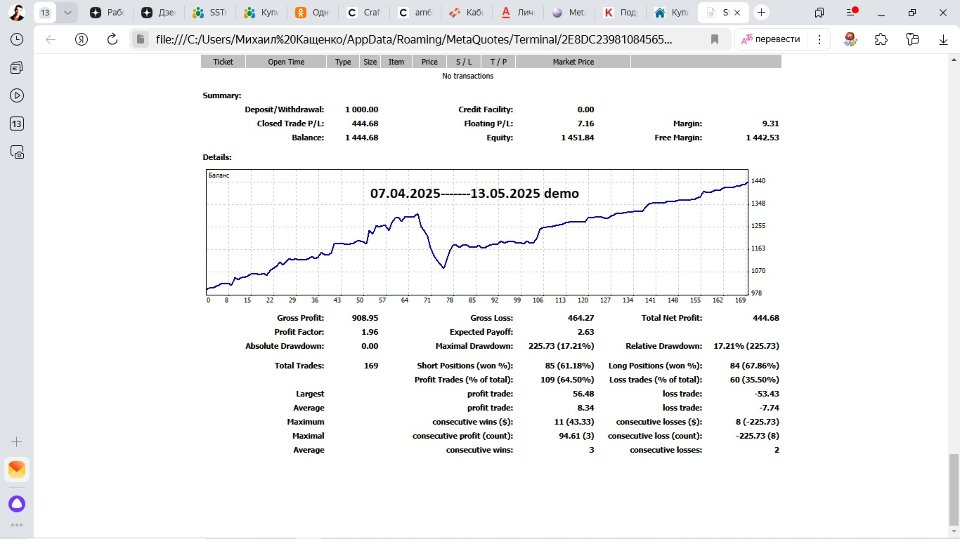This screenshot has width=960, height=539.
Task: Click the file page info icon in address bar
Action: (x=141, y=39)
